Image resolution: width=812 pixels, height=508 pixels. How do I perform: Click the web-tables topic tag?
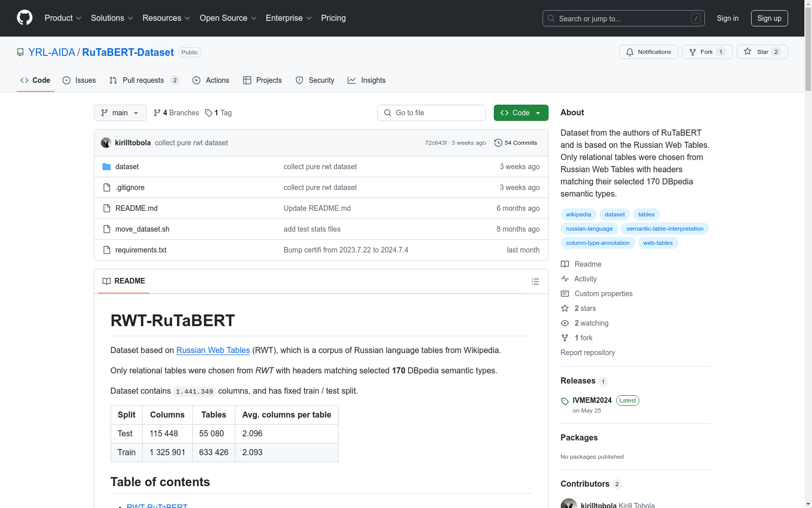[x=658, y=243]
